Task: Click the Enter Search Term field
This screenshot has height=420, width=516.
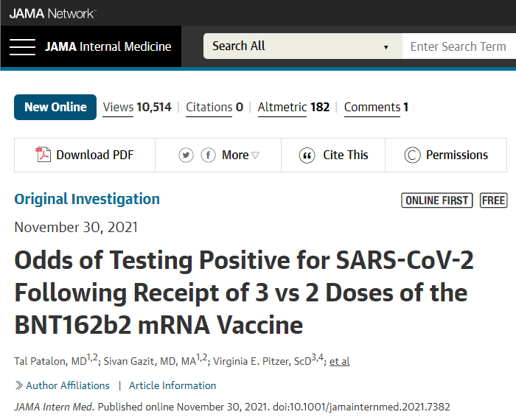Action: [458, 46]
